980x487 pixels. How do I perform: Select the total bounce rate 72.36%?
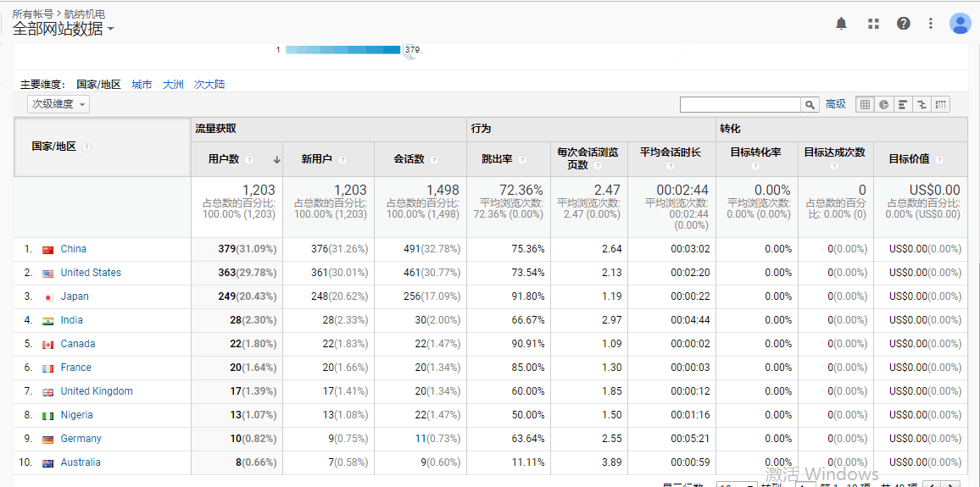pyautogui.click(x=521, y=190)
